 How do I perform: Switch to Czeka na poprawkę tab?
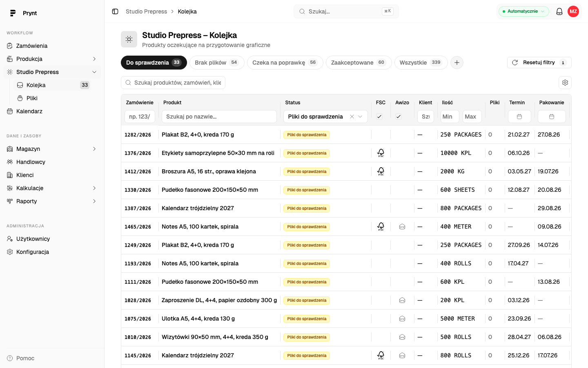coord(285,63)
